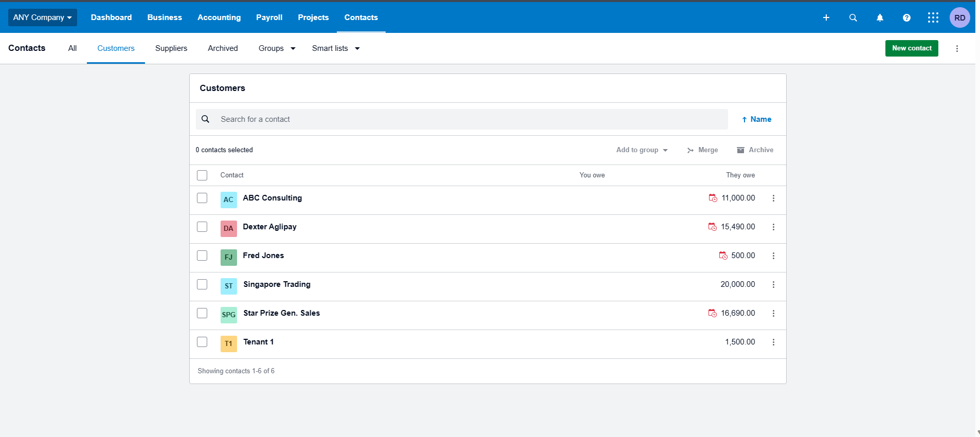Screen dimensions: 980x437
Task: Select the Star Prize Gen. Sales checkbox
Action: click(x=202, y=313)
